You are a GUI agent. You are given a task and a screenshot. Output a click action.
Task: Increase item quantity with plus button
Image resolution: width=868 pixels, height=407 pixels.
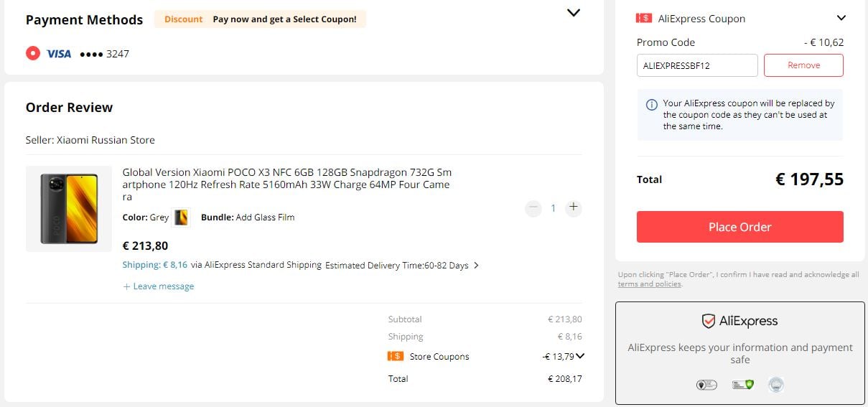coord(573,207)
